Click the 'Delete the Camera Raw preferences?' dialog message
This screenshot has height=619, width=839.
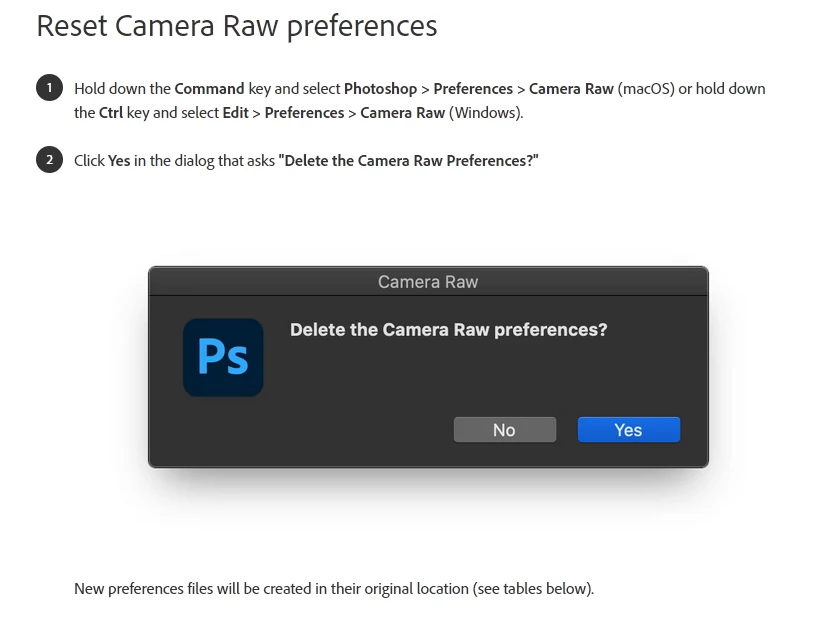coord(448,330)
